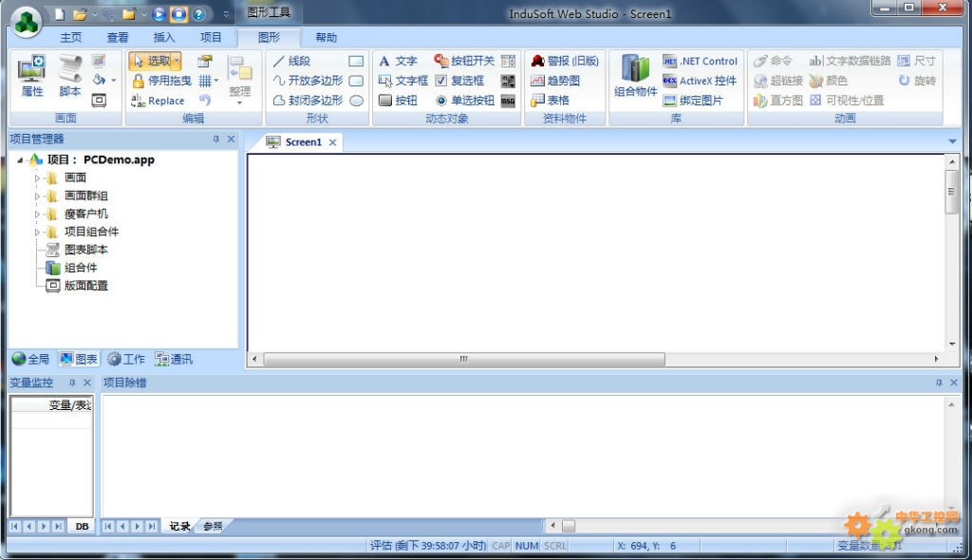The image size is (972, 560).
Task: Switch to the 全局 project explorer tab
Action: click(x=31, y=359)
